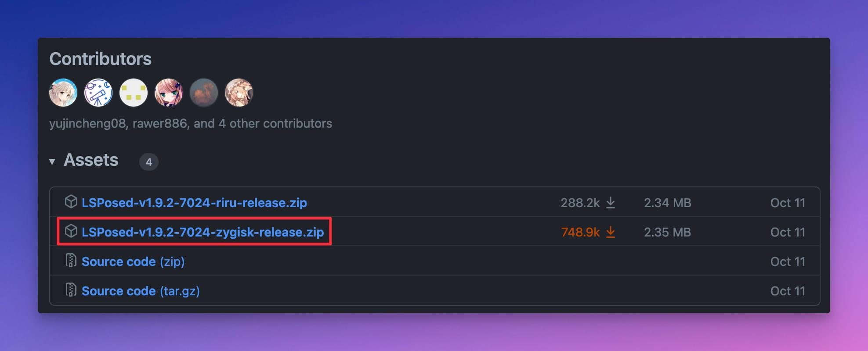This screenshot has width=868, height=351.
Task: Click package icon beside zygisk release
Action: 71,231
